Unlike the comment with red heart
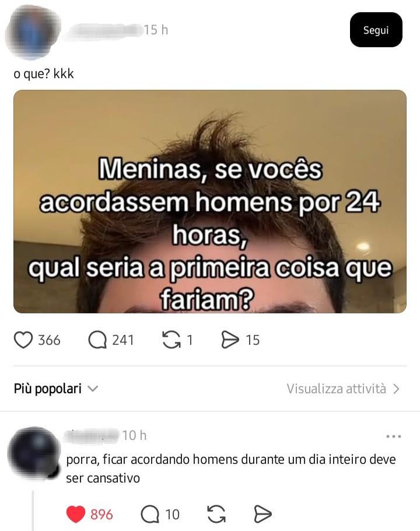The height and width of the screenshot is (531, 420). 75,515
